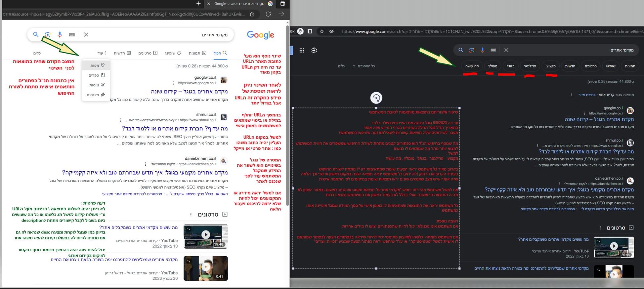Screen dimensions: 644x289
Task: Open Google Lens in the light window search box
Action: point(48,34)
